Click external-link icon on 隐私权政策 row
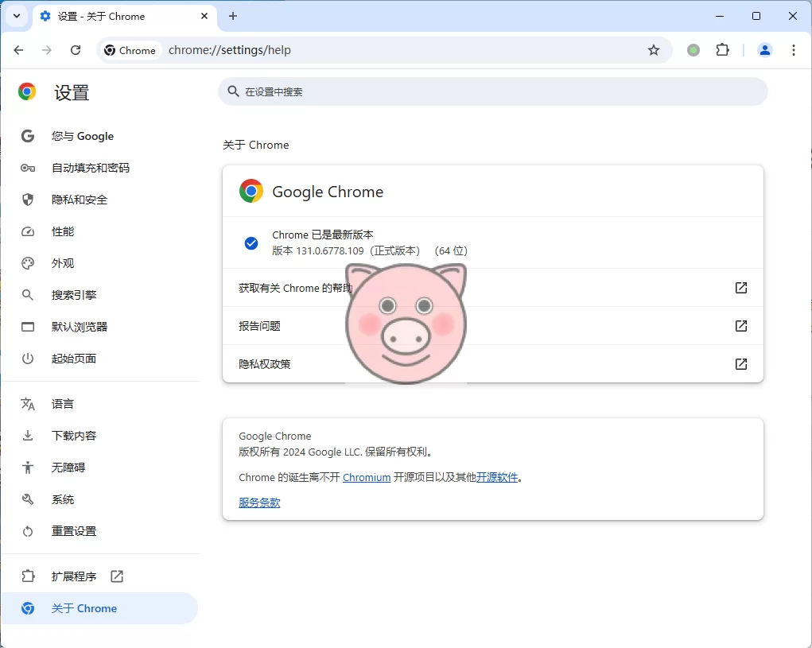Screen dimensions: 812x648 (741, 364)
